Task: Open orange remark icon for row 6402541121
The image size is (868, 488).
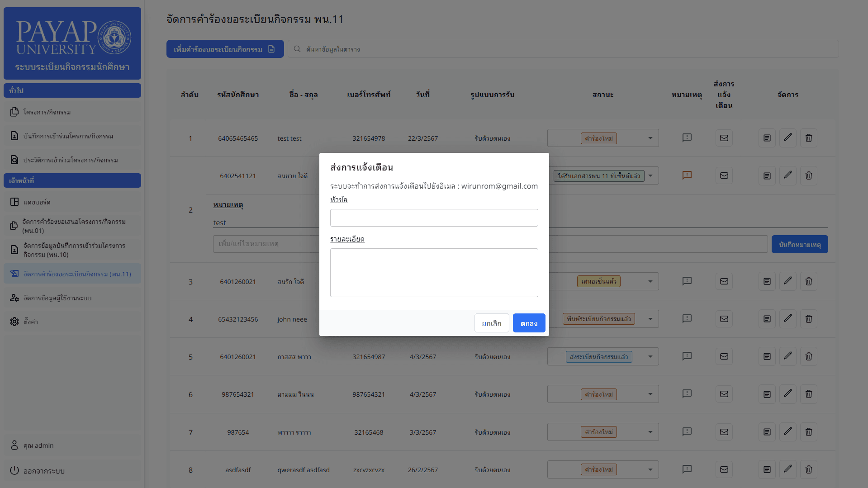Action: [687, 175]
